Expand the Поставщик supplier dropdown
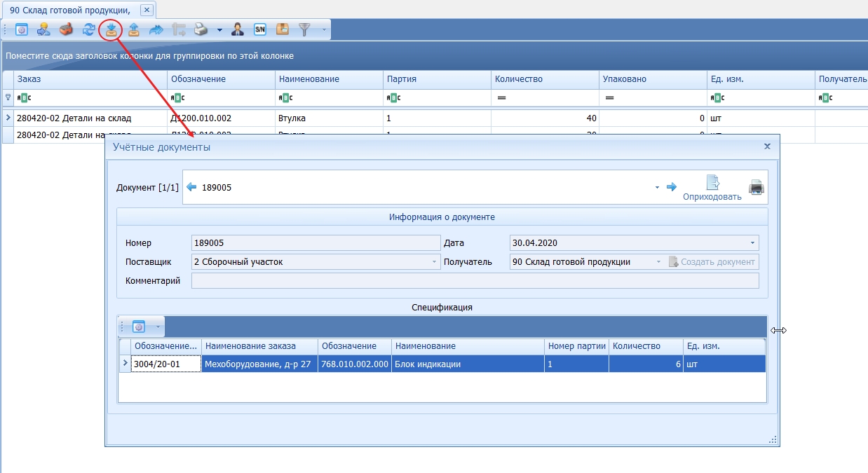 point(434,262)
